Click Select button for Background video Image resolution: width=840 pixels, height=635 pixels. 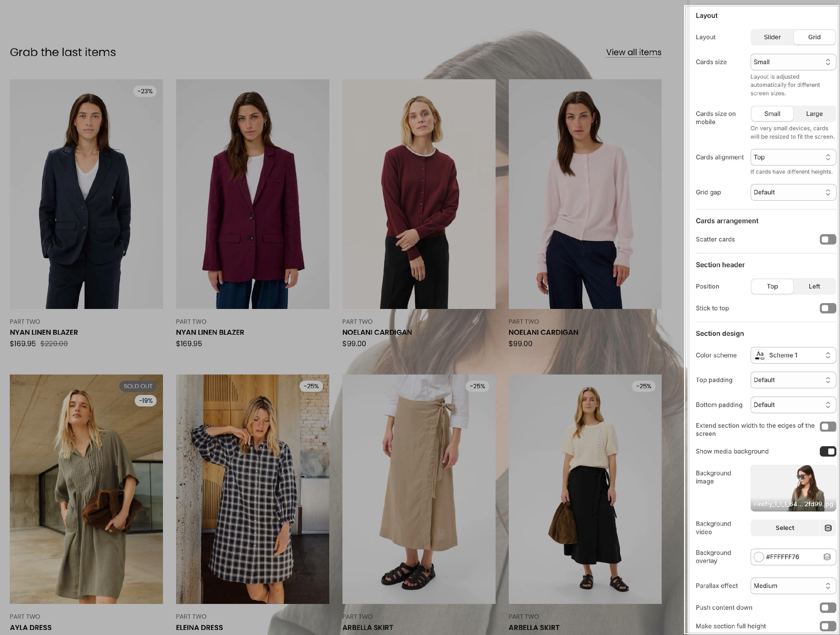pyautogui.click(x=785, y=528)
